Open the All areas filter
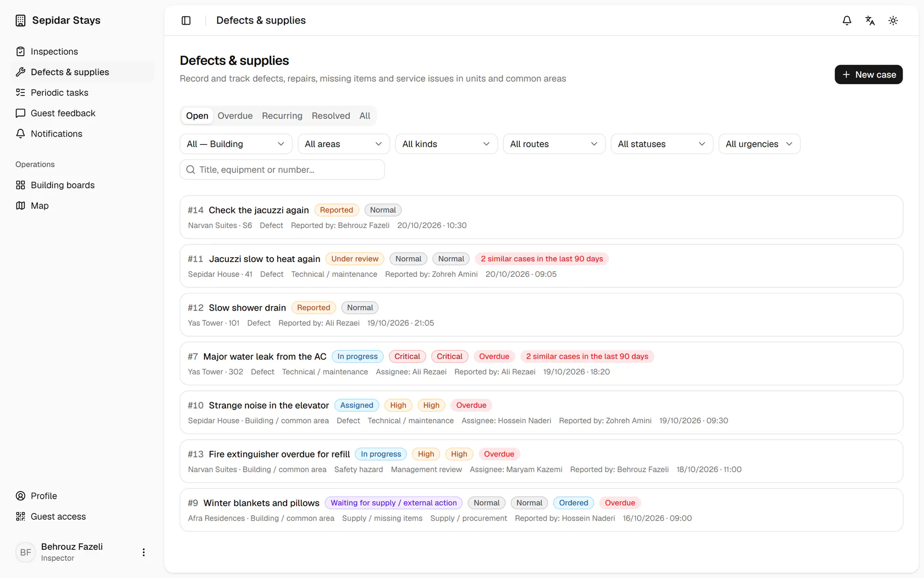This screenshot has height=578, width=924. (x=344, y=144)
